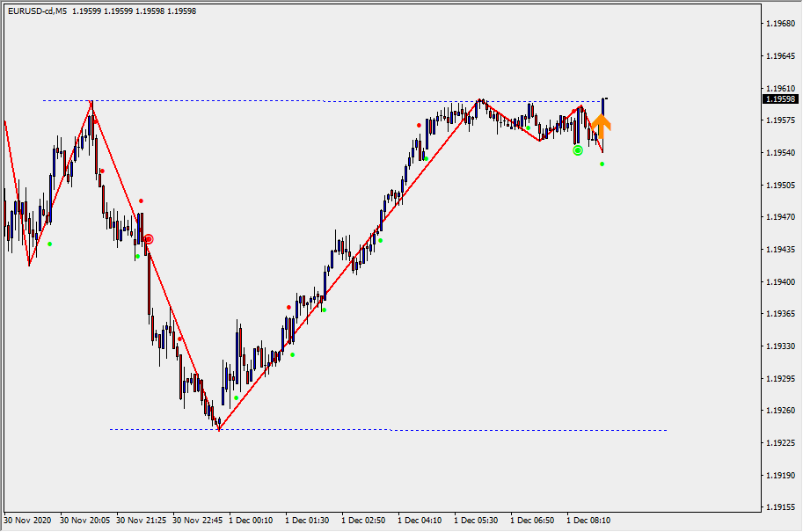Click the 1 Dec 04:10 time label
The height and width of the screenshot is (532, 803).
click(x=420, y=520)
